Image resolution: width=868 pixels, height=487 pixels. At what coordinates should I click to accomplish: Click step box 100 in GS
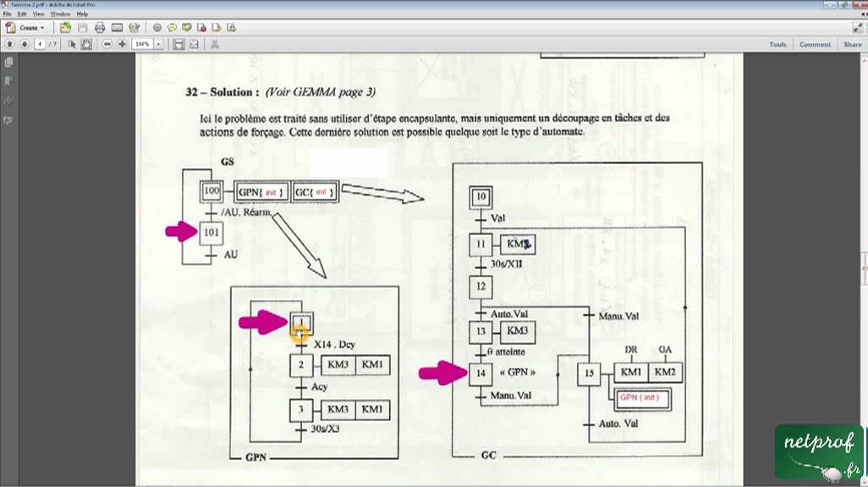point(212,191)
